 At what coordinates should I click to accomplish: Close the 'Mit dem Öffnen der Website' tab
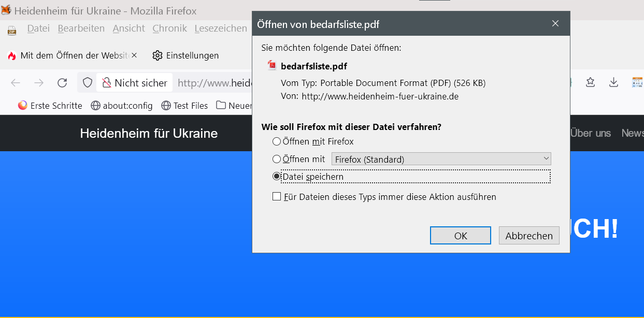134,55
